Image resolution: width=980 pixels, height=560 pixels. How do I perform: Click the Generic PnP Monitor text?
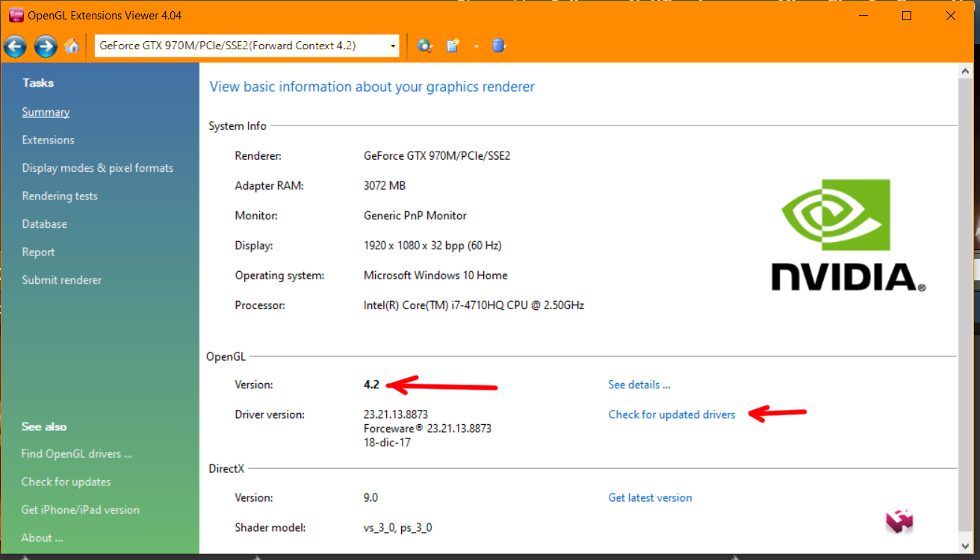click(x=415, y=215)
